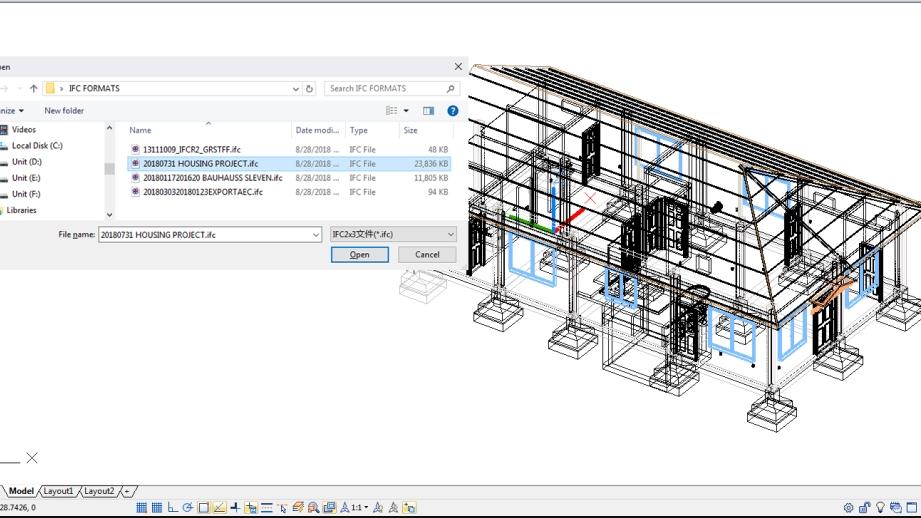The height and width of the screenshot is (518, 921).
Task: Expand the File name dropdown arrow
Action: click(x=316, y=235)
